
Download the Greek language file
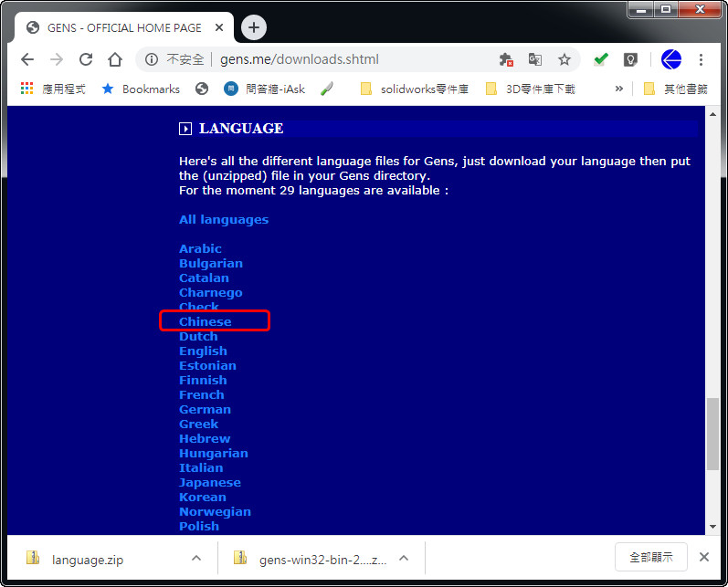click(x=199, y=425)
